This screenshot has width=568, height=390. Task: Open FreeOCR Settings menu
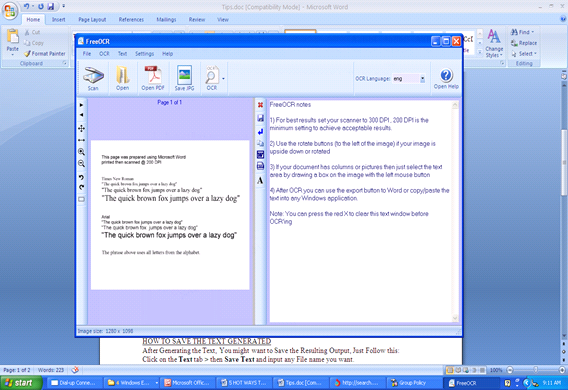145,54
